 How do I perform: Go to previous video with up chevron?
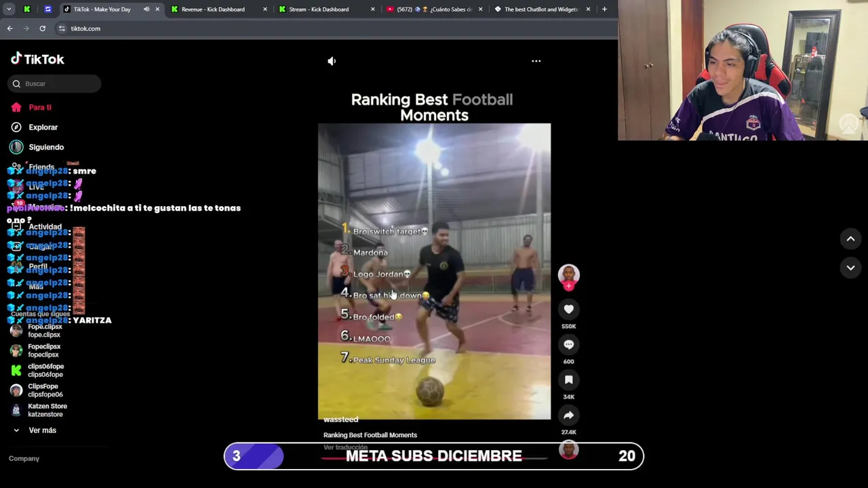tap(850, 239)
